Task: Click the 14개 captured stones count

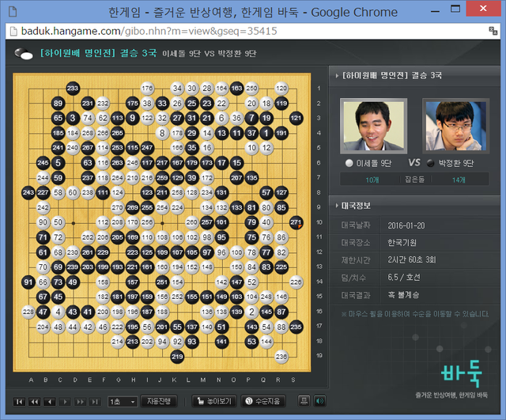Action: pyautogui.click(x=459, y=180)
